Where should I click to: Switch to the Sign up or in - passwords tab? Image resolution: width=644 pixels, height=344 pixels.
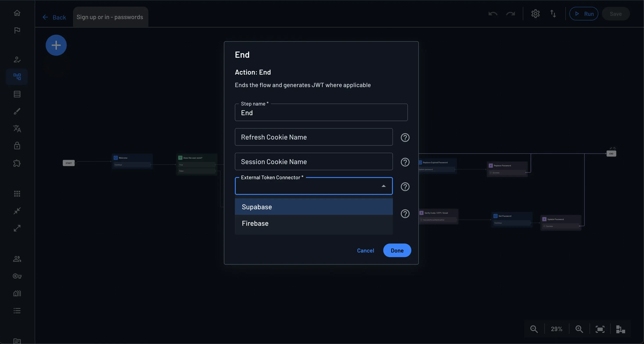point(110,17)
